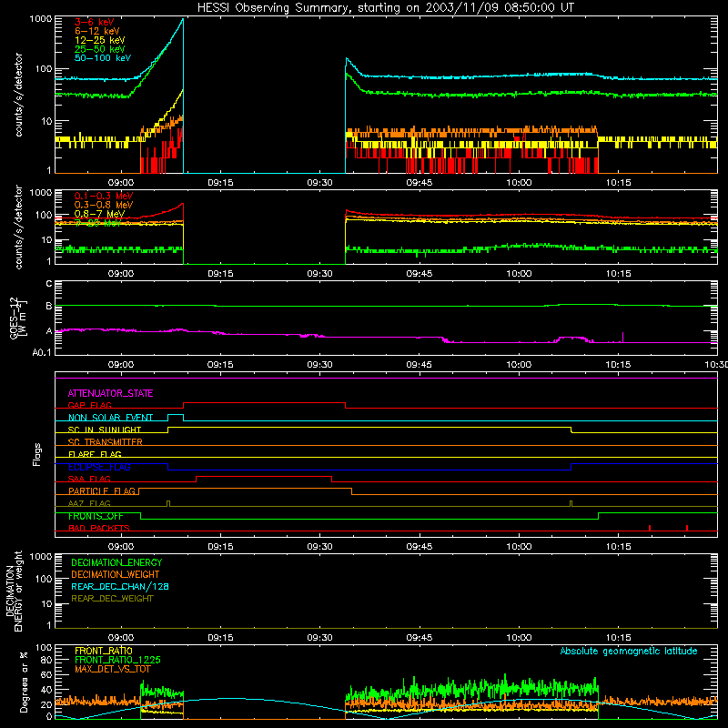Click the vertical Flags axis title
Screen dimensions: 728x728
(36, 454)
